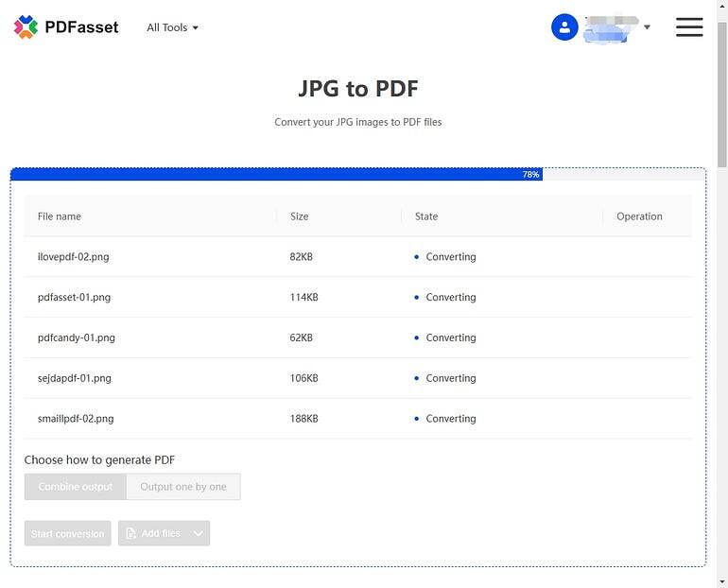The image size is (728, 588).
Task: Click the Start conversion button
Action: tap(68, 533)
